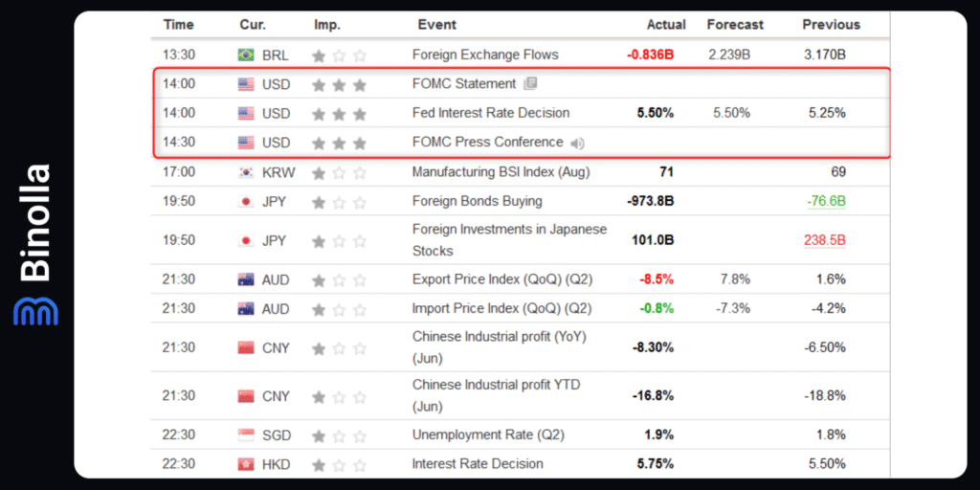Image resolution: width=980 pixels, height=490 pixels.
Task: Click the Previous column header
Action: [x=831, y=25]
